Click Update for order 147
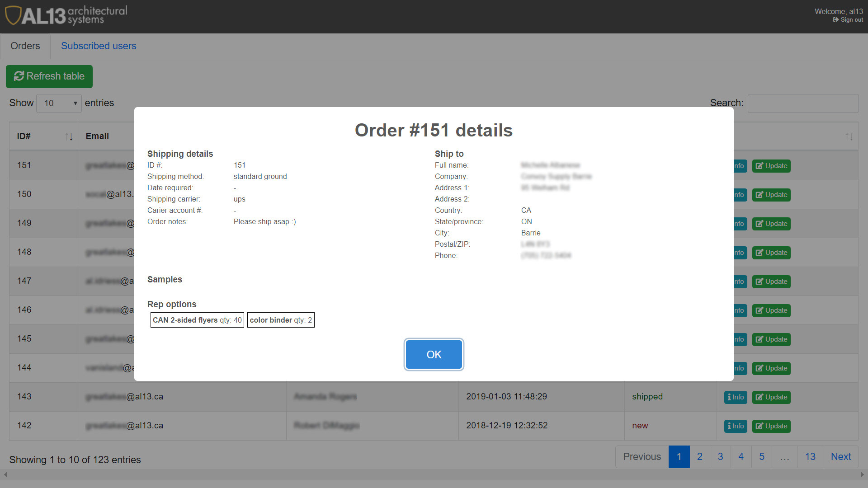Image resolution: width=868 pixels, height=488 pixels. pos(771,282)
